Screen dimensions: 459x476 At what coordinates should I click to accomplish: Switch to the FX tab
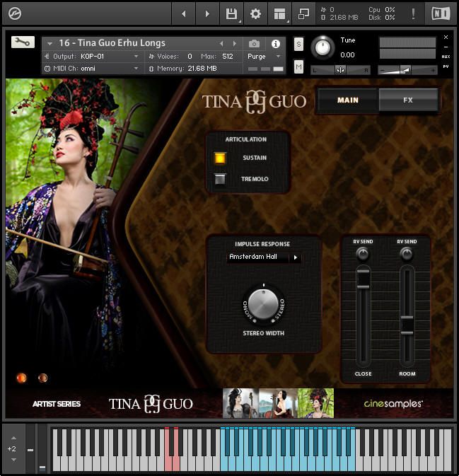(x=408, y=100)
